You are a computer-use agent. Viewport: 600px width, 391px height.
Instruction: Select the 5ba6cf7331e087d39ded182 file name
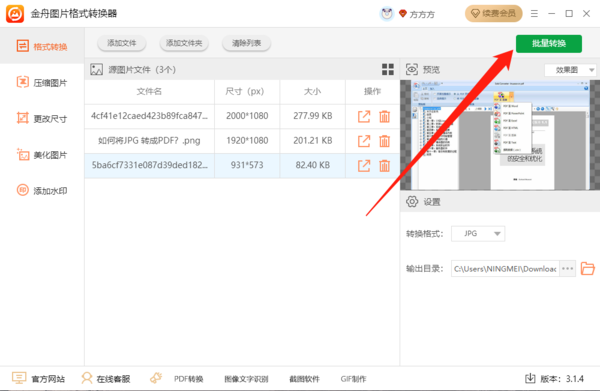149,165
